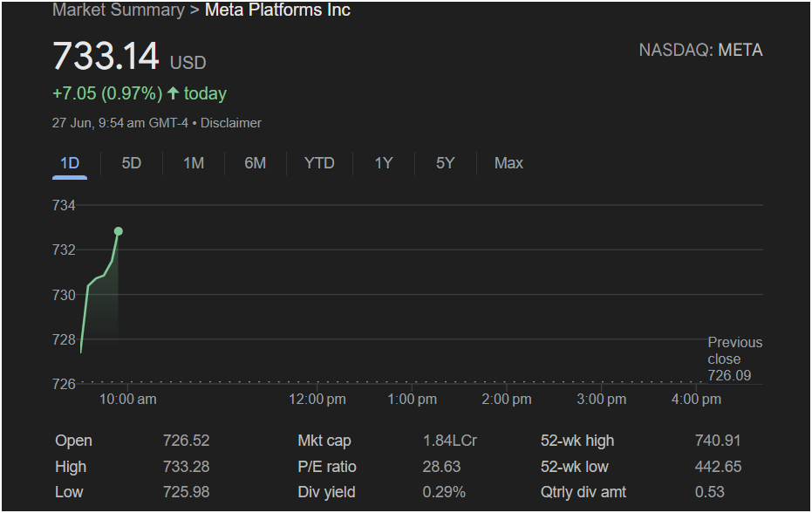812x513 pixels.
Task: Switch to the 5D chart tab
Action: click(132, 163)
